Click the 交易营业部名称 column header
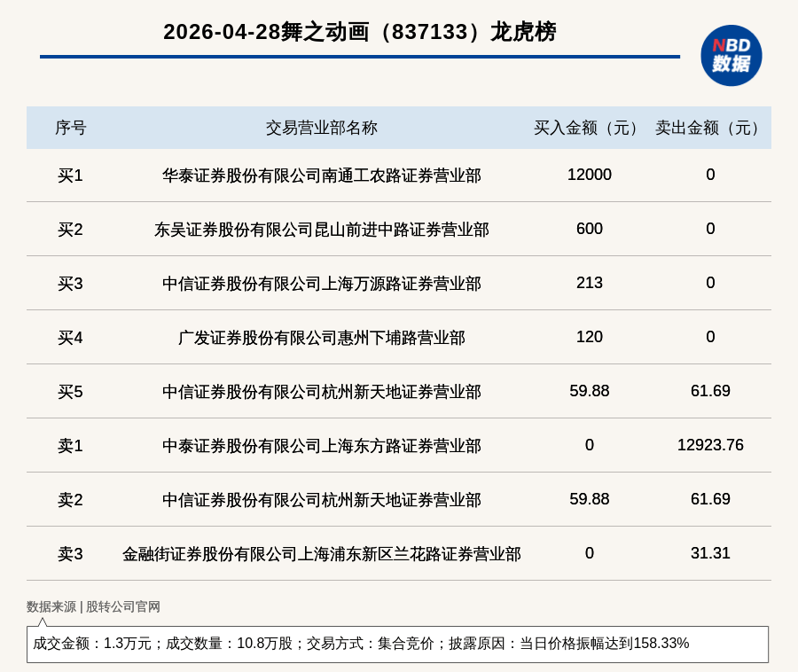The height and width of the screenshot is (672, 798). (322, 128)
